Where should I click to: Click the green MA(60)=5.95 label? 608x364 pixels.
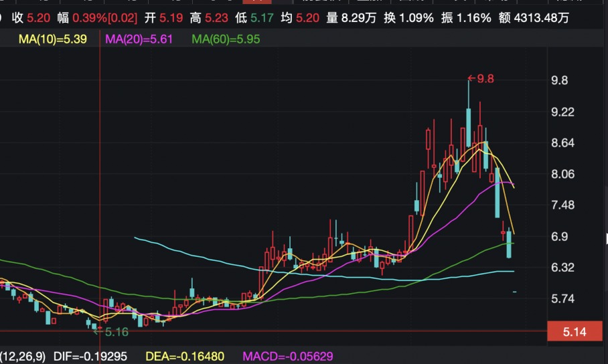(226, 39)
